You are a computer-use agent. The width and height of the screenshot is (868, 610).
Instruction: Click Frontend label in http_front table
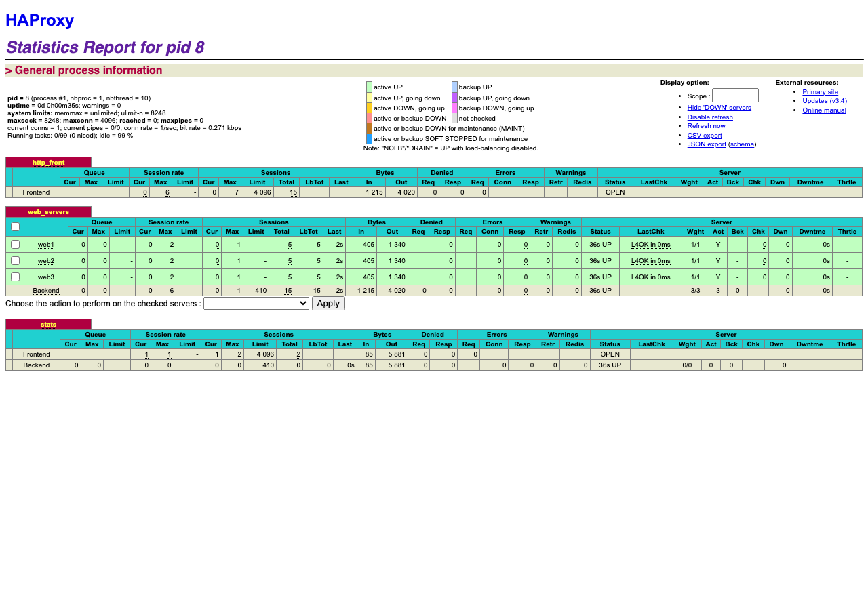[x=36, y=192]
